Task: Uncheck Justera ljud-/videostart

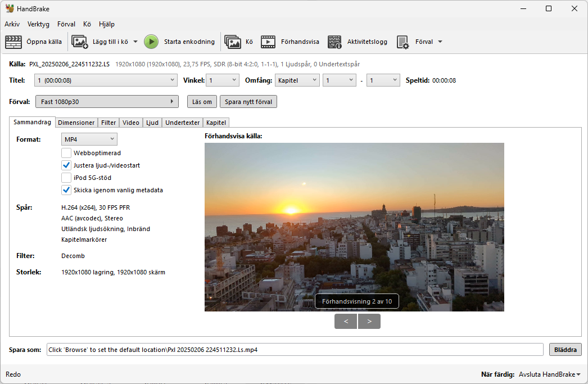Action: coord(66,165)
